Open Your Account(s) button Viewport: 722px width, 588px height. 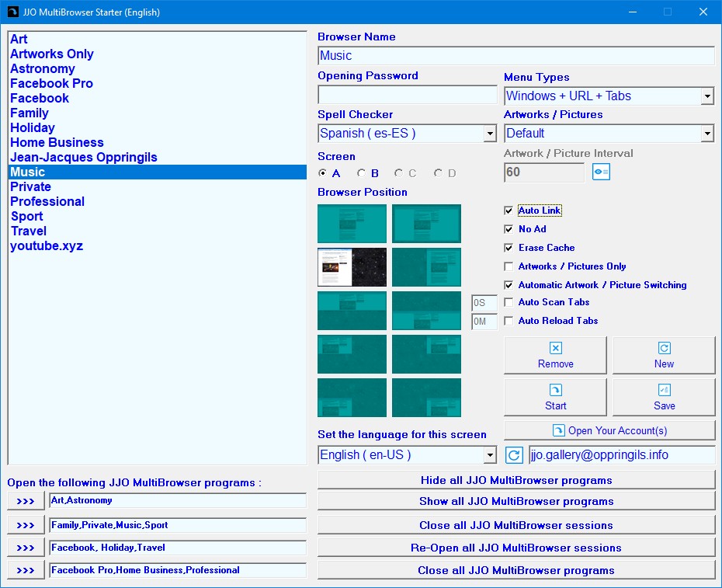pyautogui.click(x=609, y=430)
